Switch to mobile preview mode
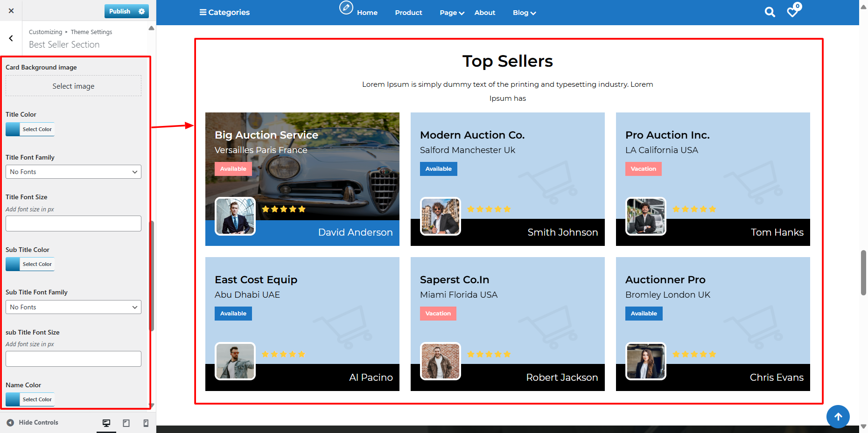 [x=146, y=423]
